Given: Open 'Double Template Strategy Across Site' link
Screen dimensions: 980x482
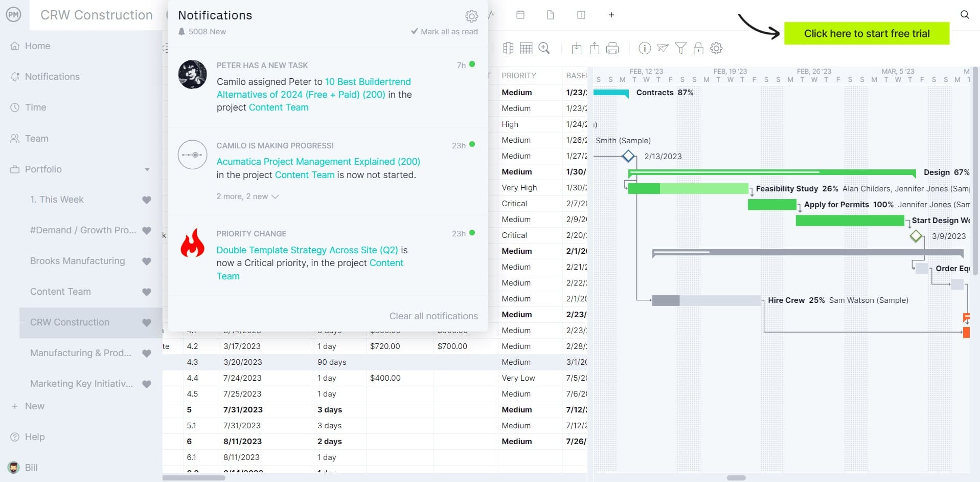Looking at the screenshot, I should (x=307, y=250).
